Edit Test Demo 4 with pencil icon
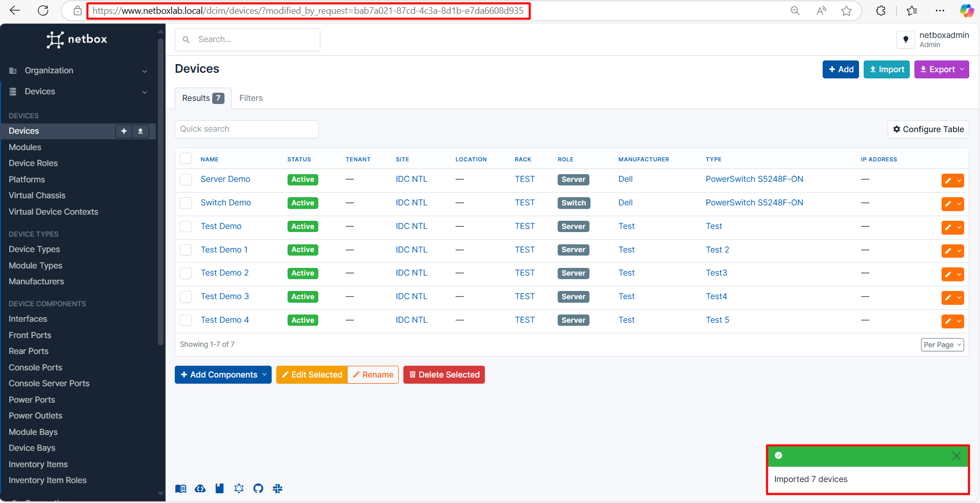980x503 pixels. (x=948, y=321)
